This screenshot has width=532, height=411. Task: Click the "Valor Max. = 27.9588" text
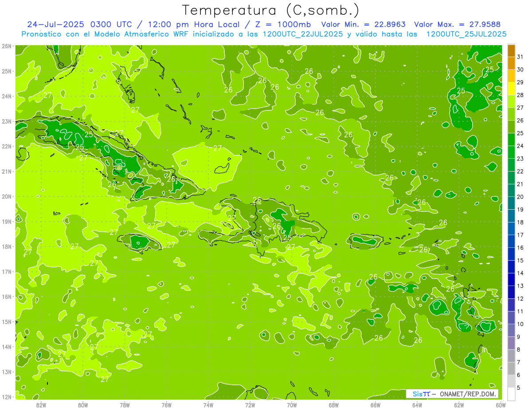click(x=457, y=24)
